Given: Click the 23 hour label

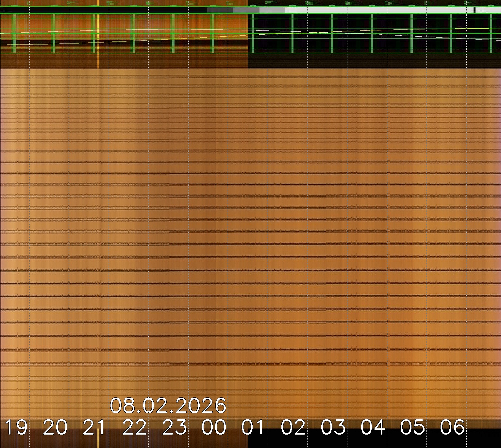Looking at the screenshot, I should click(175, 427).
